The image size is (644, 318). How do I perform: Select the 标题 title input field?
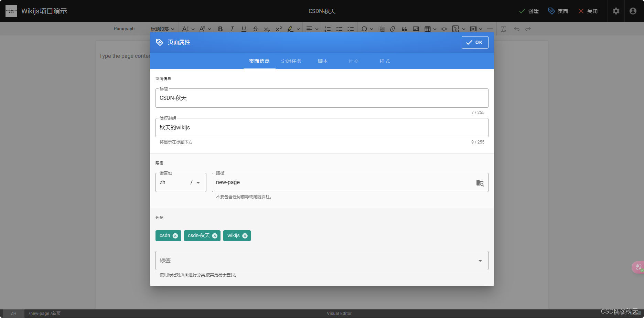[322, 98]
